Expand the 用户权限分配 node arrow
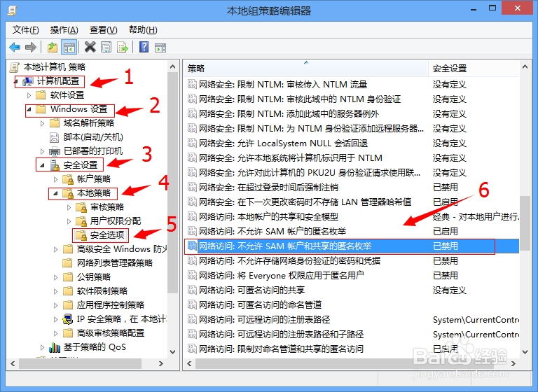This screenshot has height=392, width=538. coord(69,222)
